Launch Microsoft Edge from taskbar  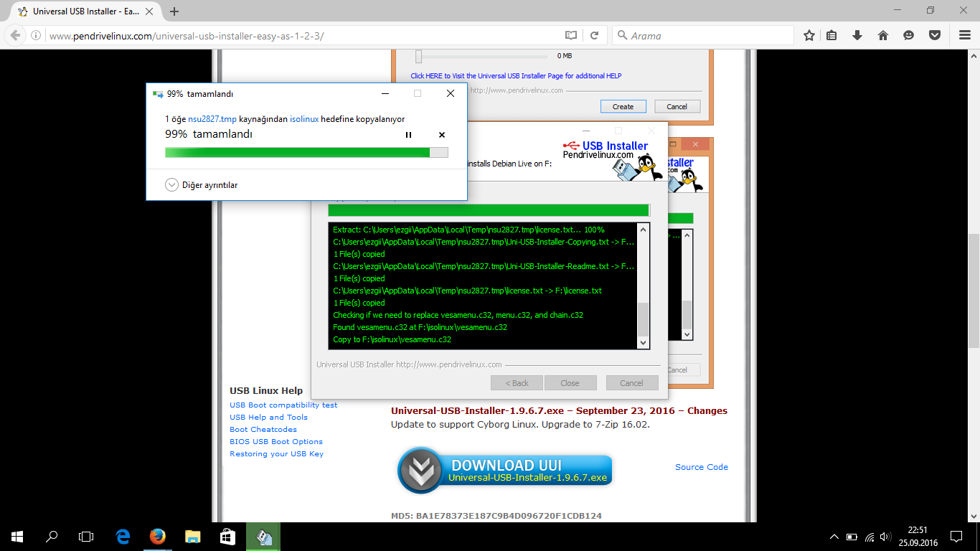123,537
